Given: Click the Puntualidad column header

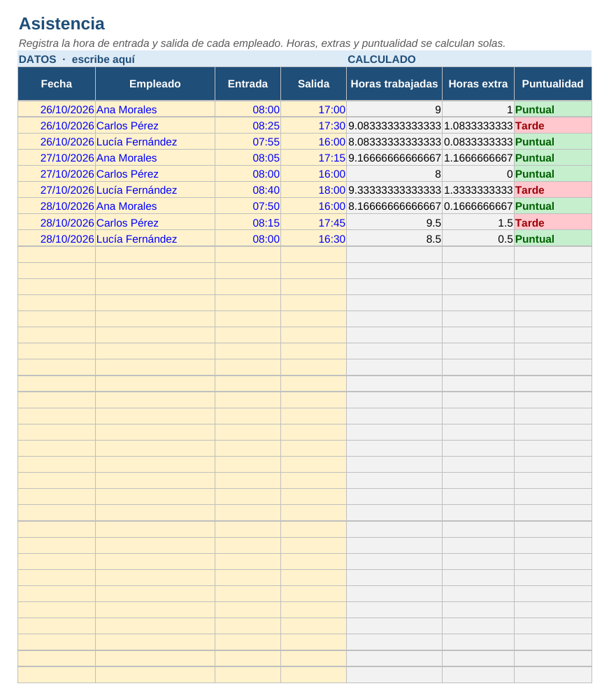Looking at the screenshot, I should tap(553, 83).
